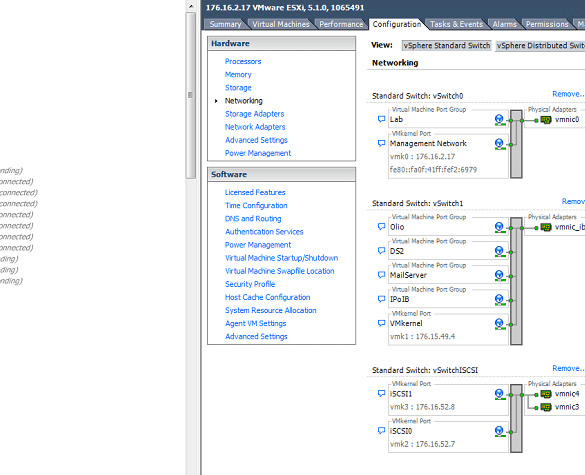Open Security Profile
The height and width of the screenshot is (475, 585).
click(x=250, y=284)
